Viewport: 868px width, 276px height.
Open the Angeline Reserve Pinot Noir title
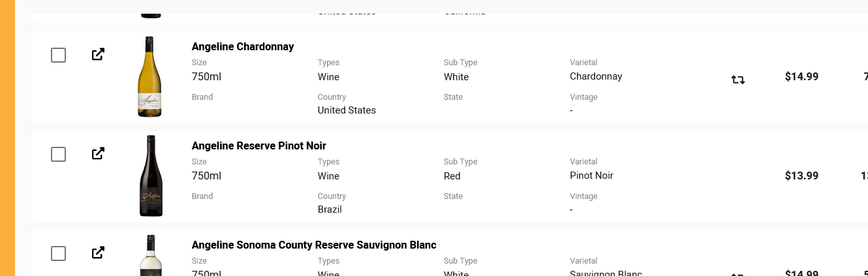259,146
